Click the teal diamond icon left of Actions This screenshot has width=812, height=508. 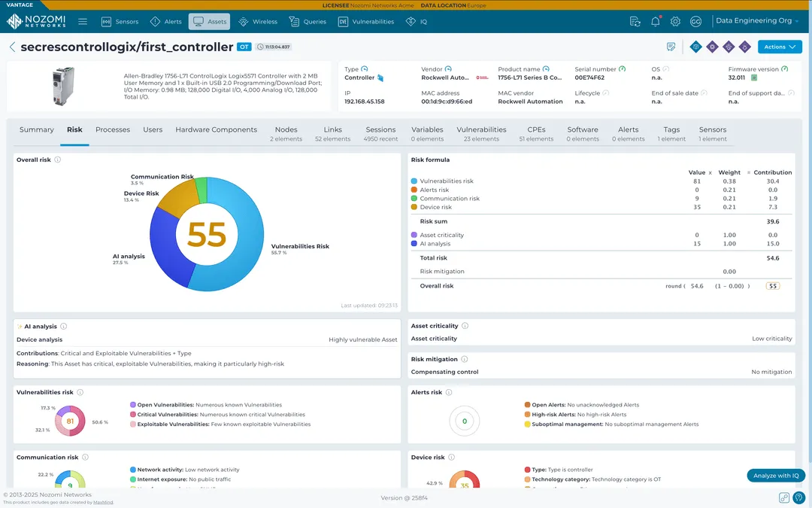pyautogui.click(x=696, y=47)
